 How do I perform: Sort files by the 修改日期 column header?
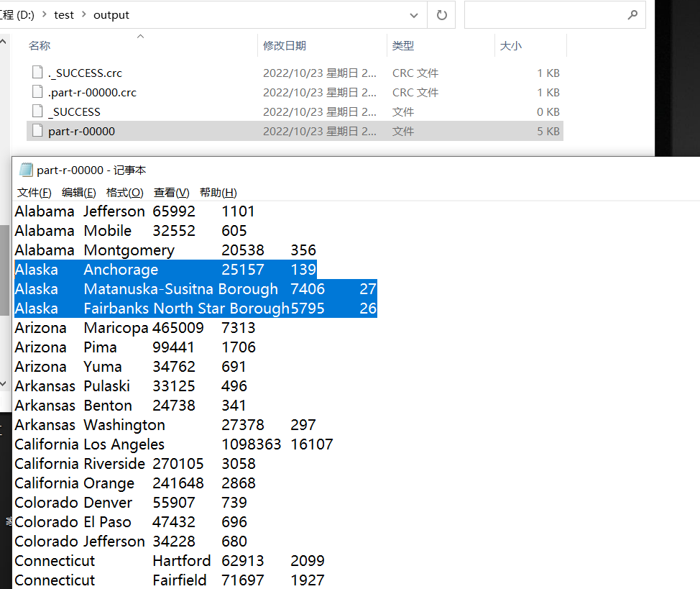285,45
